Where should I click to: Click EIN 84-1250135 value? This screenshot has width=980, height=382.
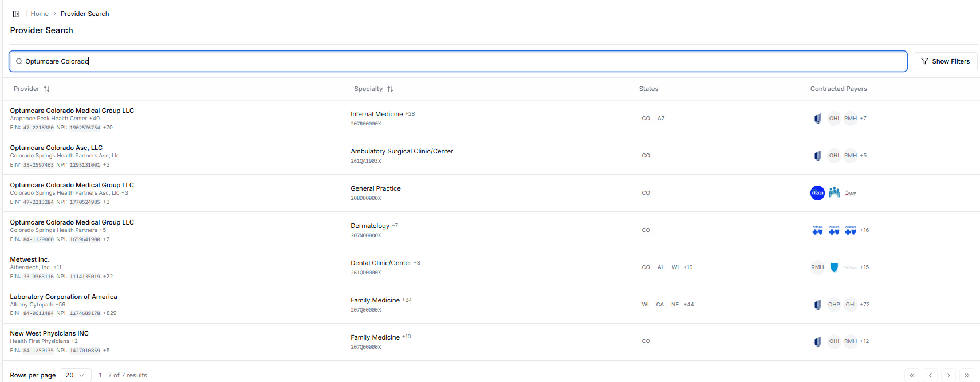point(38,351)
